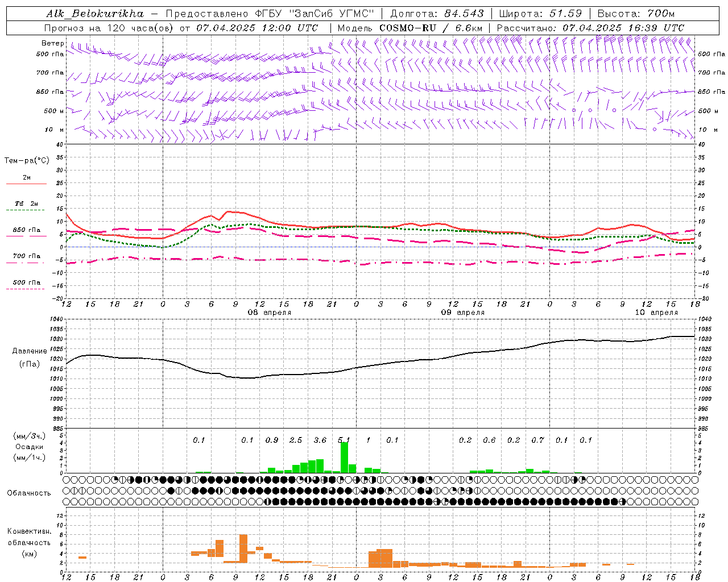
Task: Click the tallest orange convective cloud bar
Action: coord(243,548)
